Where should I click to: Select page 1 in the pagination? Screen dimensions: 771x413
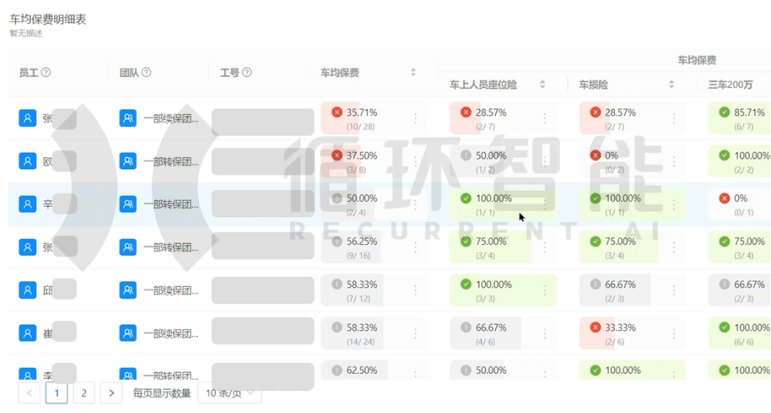coord(57,393)
